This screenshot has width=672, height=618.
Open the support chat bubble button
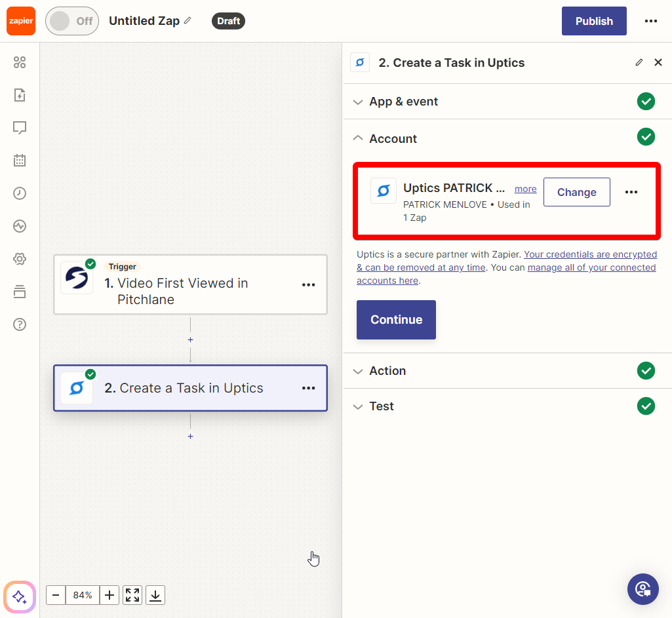point(643,589)
